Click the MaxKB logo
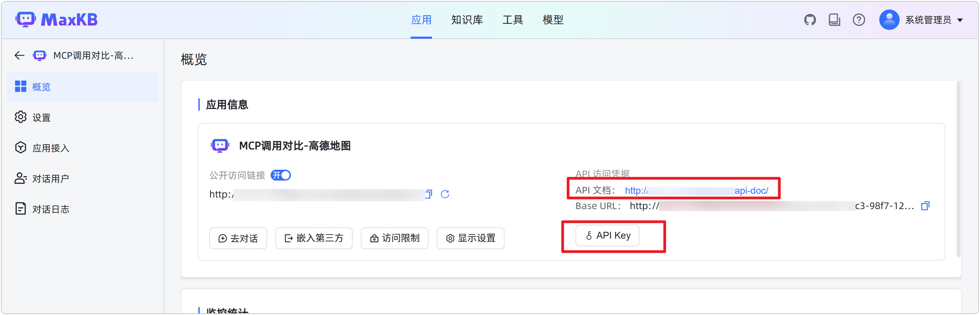This screenshot has width=980, height=315. [x=56, y=19]
